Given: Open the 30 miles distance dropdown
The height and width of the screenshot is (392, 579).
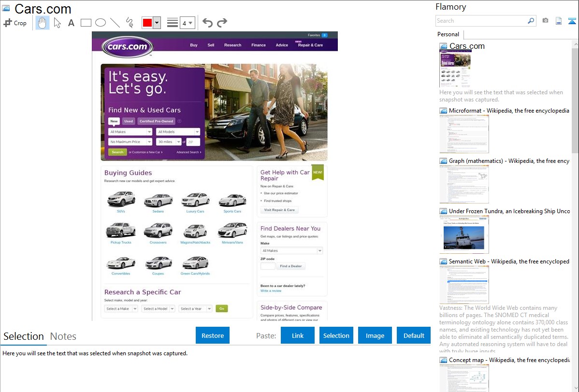Looking at the screenshot, I should point(169,142).
